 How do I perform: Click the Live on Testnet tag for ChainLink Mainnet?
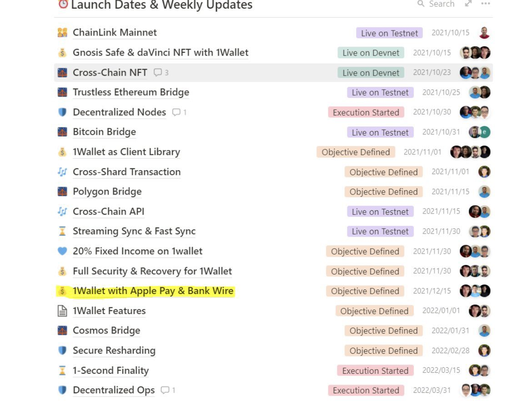[x=389, y=33]
